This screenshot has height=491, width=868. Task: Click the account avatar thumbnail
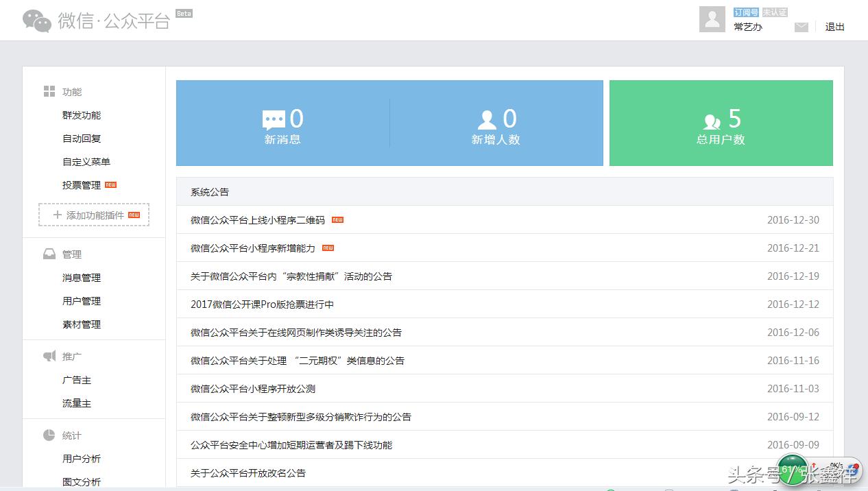click(712, 19)
